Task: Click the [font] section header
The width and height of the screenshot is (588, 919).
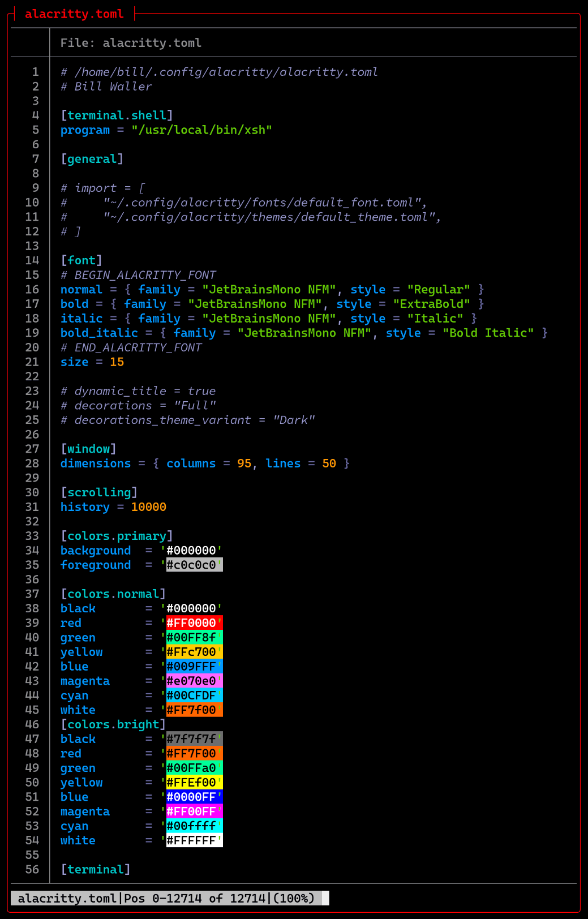Action: [81, 260]
